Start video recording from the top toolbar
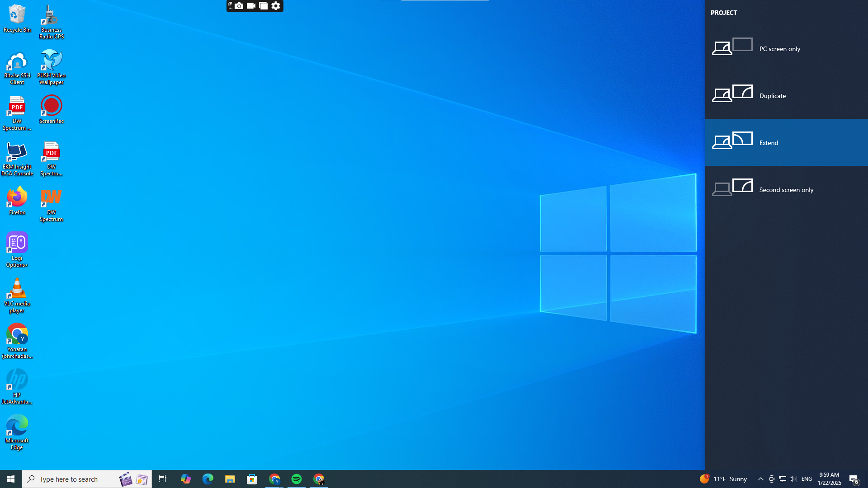Image resolution: width=868 pixels, height=488 pixels. [251, 6]
